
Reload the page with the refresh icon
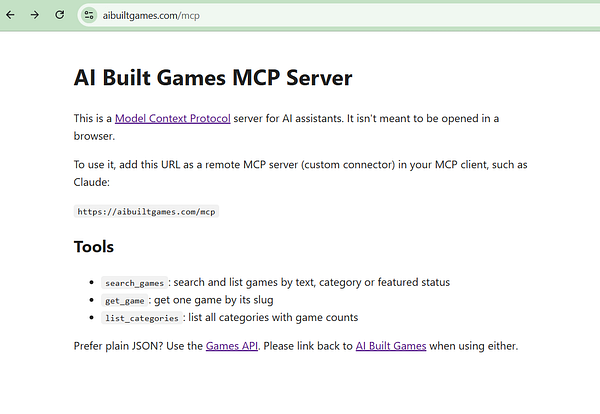[60, 15]
